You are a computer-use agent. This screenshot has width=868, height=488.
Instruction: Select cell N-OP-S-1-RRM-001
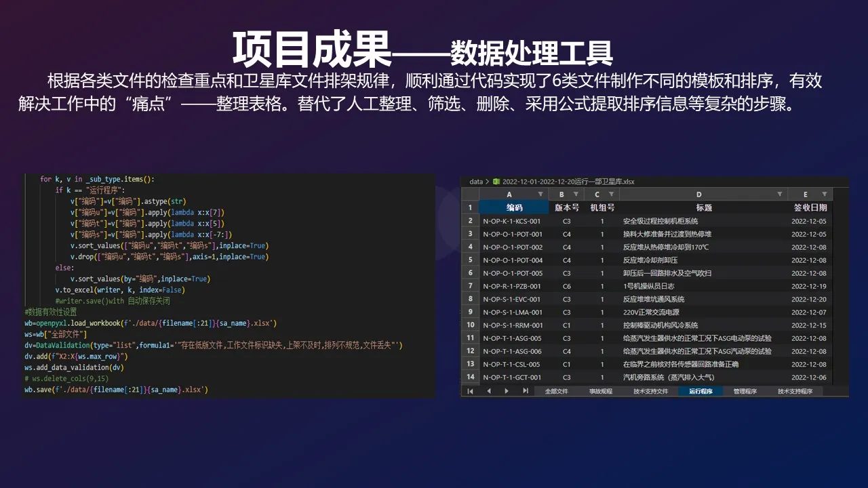(514, 325)
